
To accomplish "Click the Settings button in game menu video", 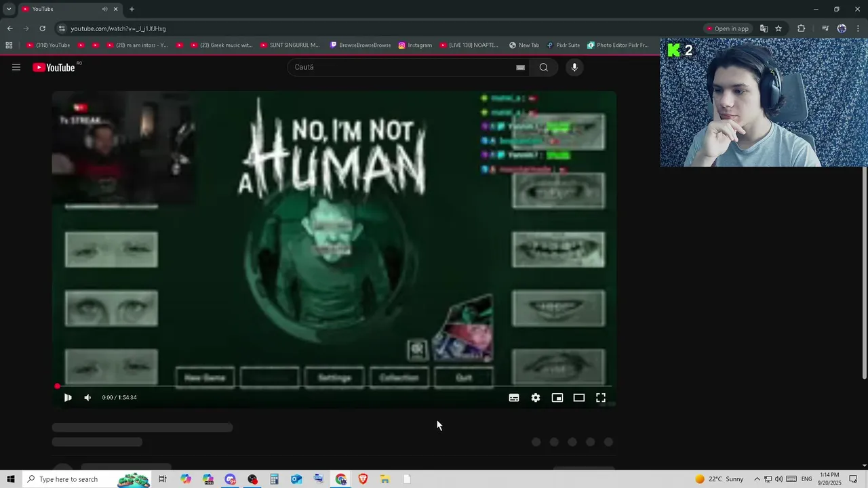I will [x=334, y=378].
